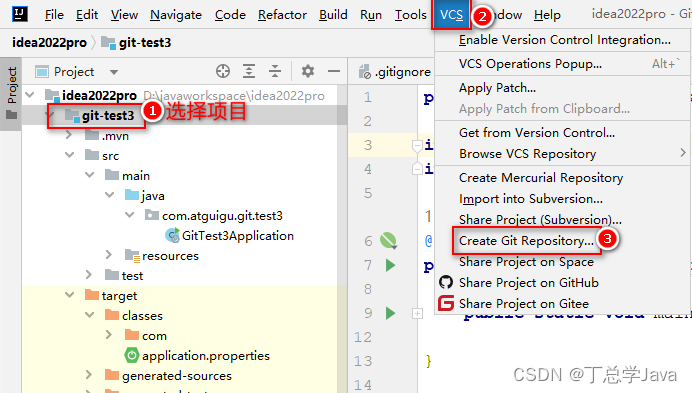Collapse the java folder
Image resolution: width=692 pixels, height=393 pixels.
click(110, 195)
